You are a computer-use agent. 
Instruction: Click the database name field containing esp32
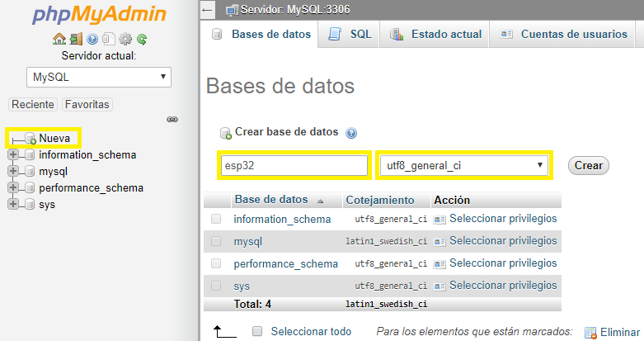[294, 165]
